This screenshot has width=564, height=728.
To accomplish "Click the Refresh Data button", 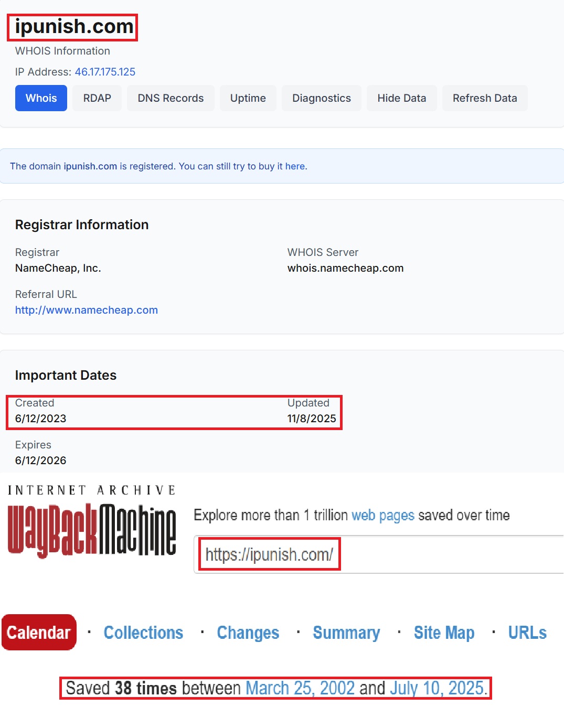I will pyautogui.click(x=484, y=98).
